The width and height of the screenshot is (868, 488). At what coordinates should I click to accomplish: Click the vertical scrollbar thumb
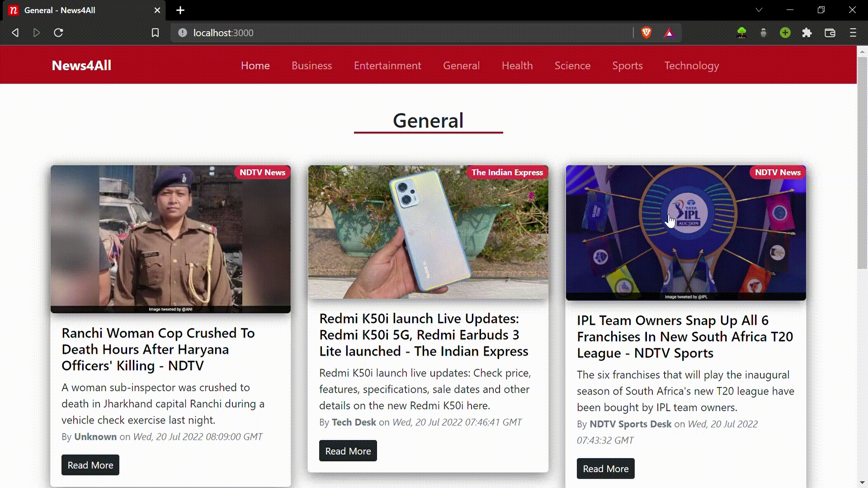point(862,163)
